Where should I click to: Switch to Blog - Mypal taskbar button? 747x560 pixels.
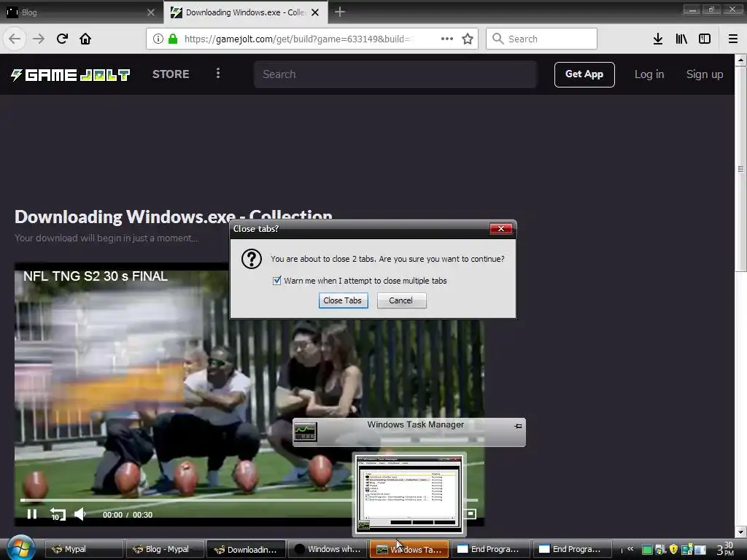pyautogui.click(x=166, y=549)
